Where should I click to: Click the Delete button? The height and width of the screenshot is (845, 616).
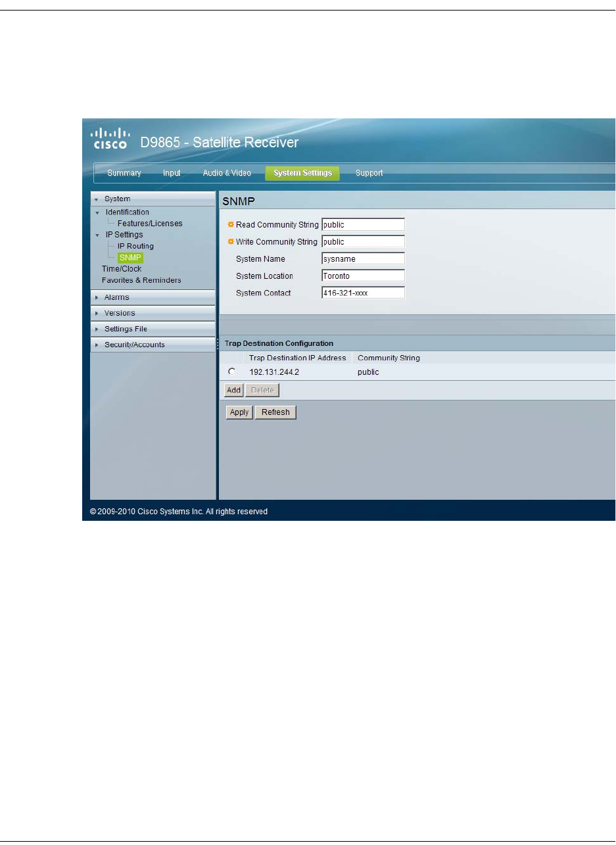click(262, 390)
